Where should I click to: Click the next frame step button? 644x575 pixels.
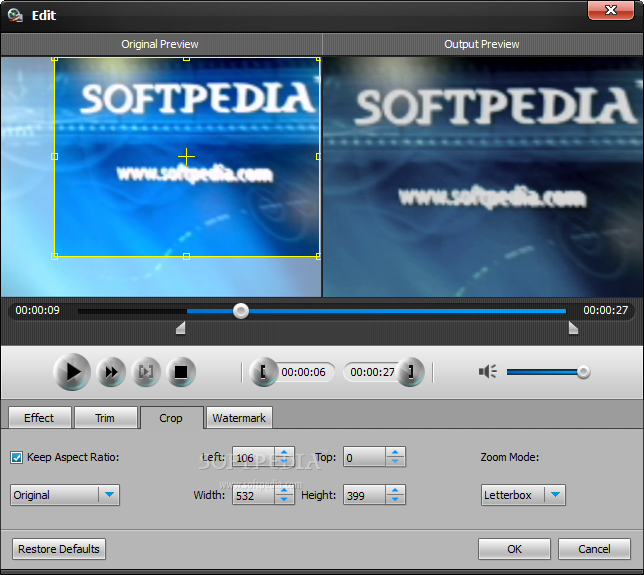pyautogui.click(x=146, y=372)
